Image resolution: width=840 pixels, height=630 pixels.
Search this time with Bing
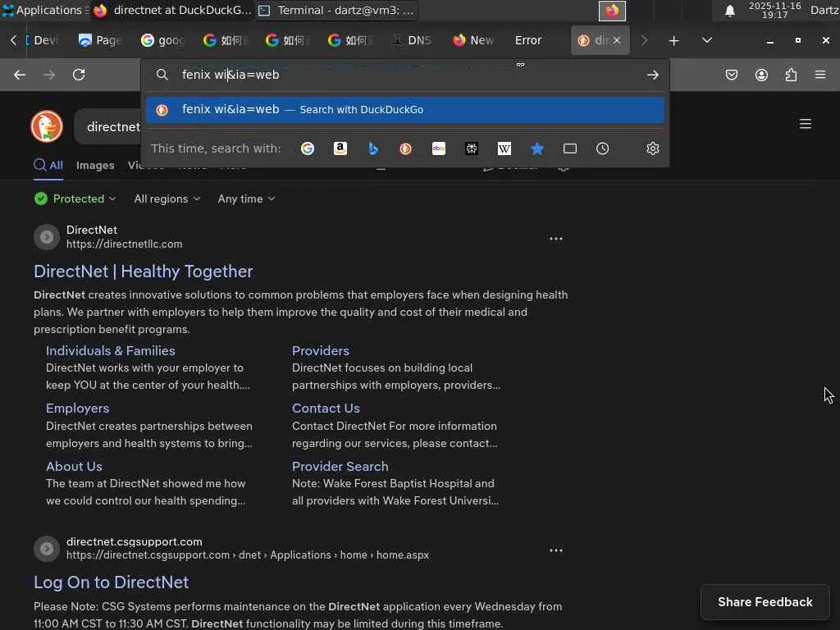pos(373,148)
